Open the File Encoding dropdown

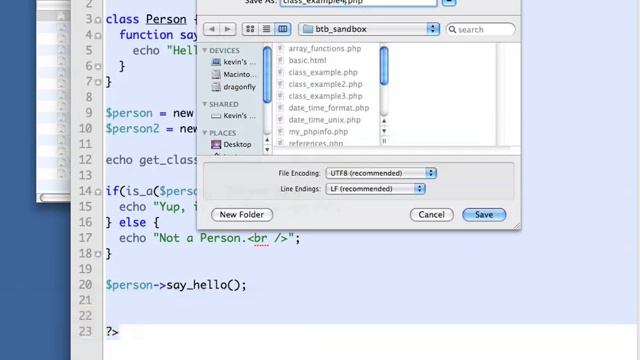381,173
